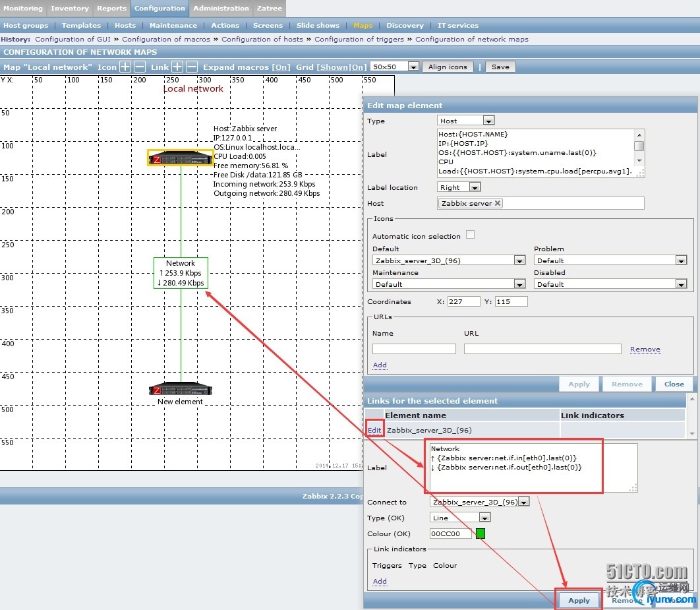Remove Zabbix server from Host field

click(498, 203)
